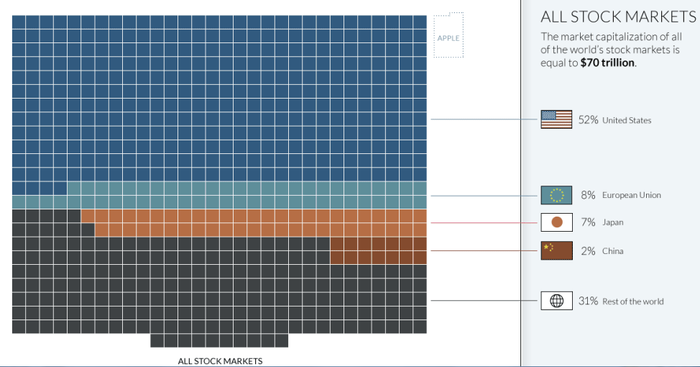Click the ALL STOCK MARKETS heading
The height and width of the screenshot is (367, 700).
(x=618, y=17)
